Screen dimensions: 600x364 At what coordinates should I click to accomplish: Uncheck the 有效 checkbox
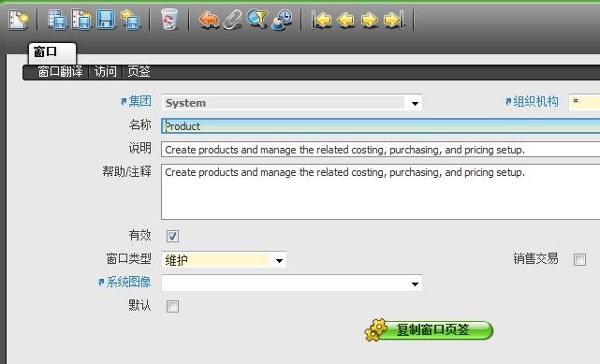click(x=172, y=237)
